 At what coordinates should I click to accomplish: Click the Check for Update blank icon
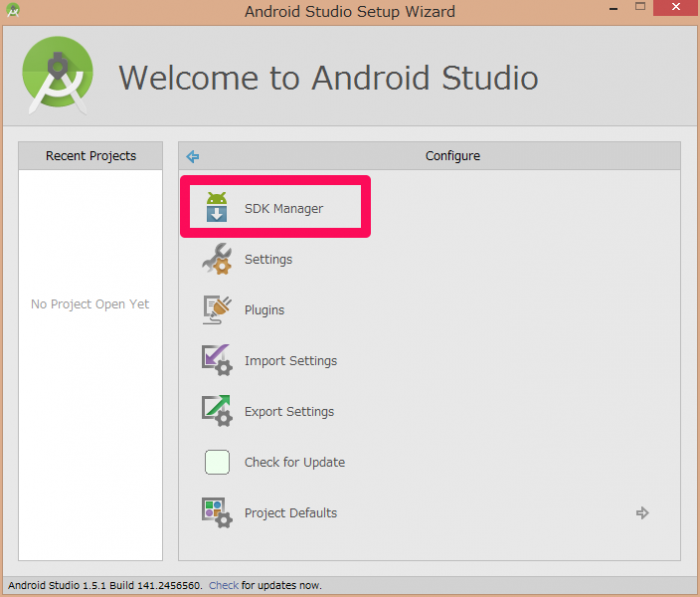click(217, 462)
